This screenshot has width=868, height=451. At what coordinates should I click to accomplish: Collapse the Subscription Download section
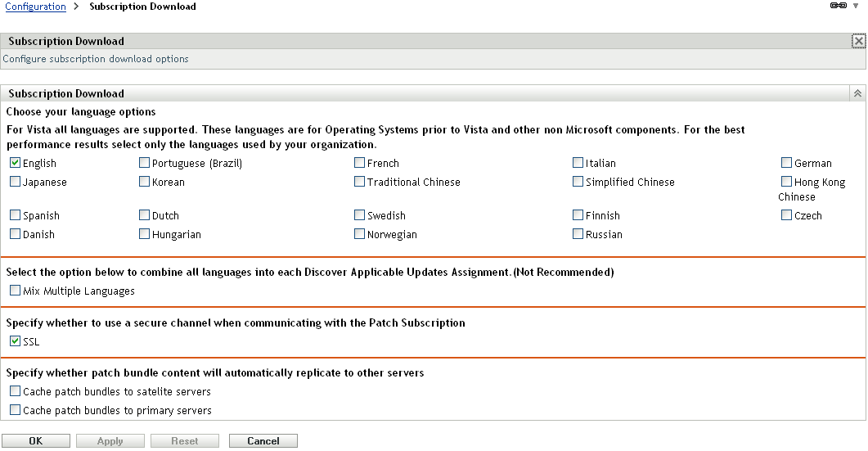(x=857, y=93)
